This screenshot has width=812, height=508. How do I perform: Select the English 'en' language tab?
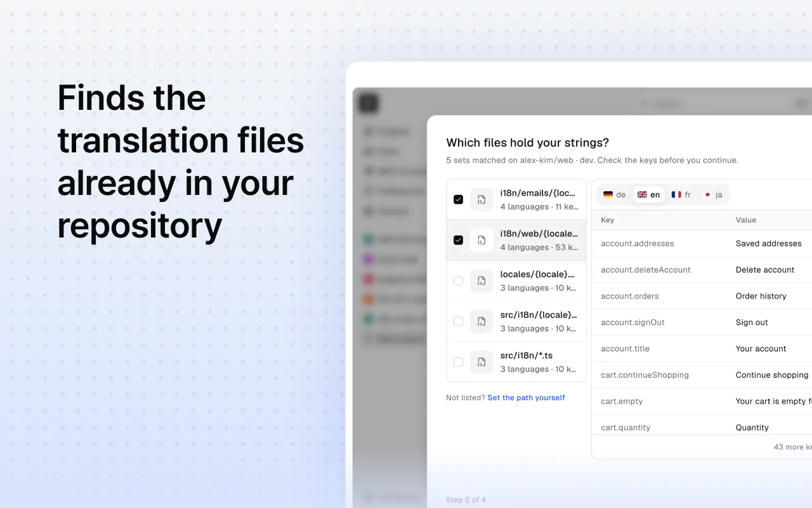pyautogui.click(x=648, y=195)
